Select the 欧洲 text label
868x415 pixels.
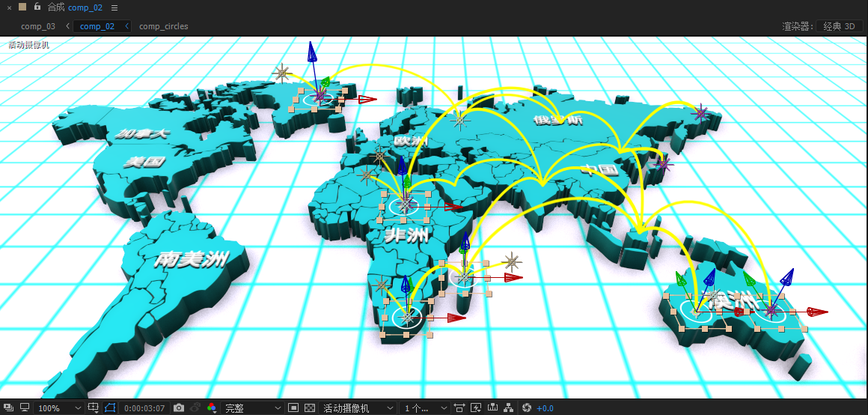point(411,142)
